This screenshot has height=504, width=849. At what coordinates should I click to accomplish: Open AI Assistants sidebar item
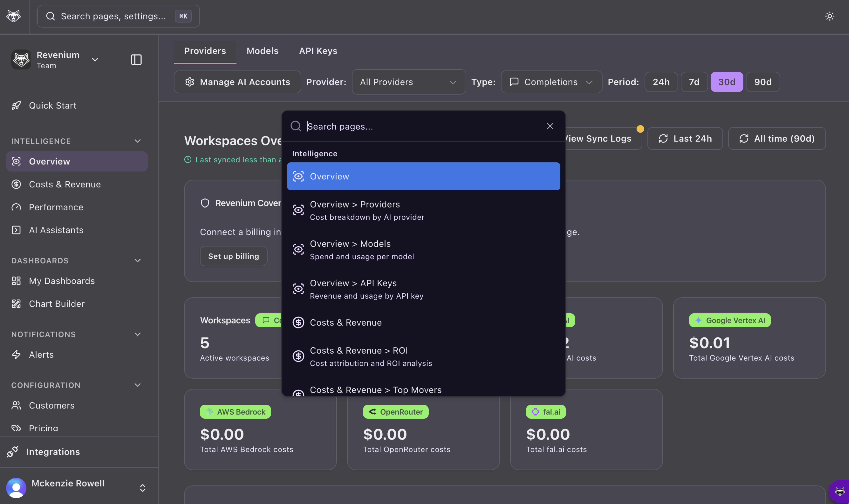(56, 230)
